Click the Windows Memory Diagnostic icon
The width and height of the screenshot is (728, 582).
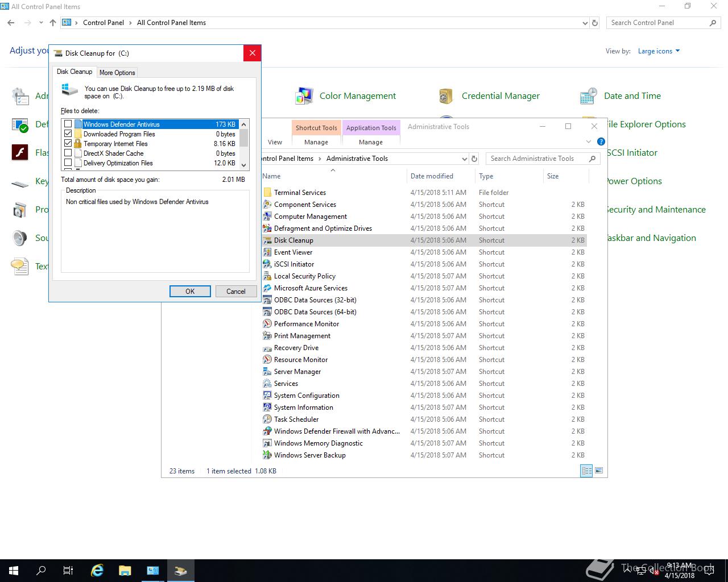(267, 443)
